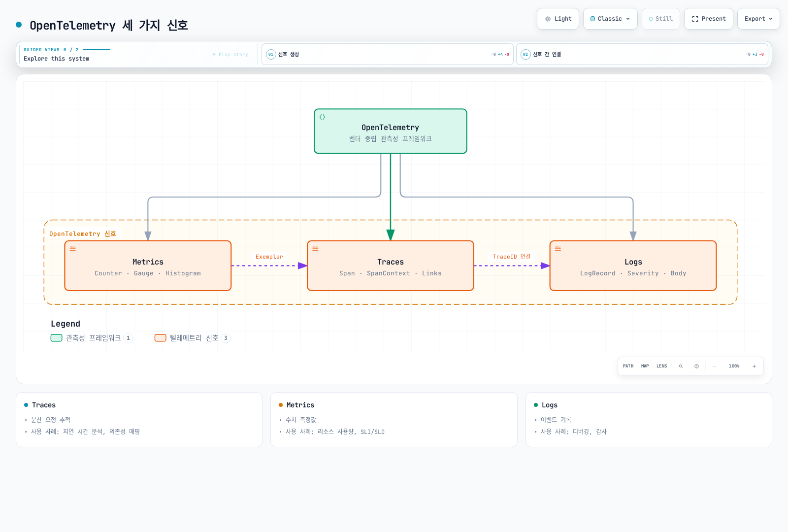Click the fullscreen icon in Present button

tap(695, 19)
